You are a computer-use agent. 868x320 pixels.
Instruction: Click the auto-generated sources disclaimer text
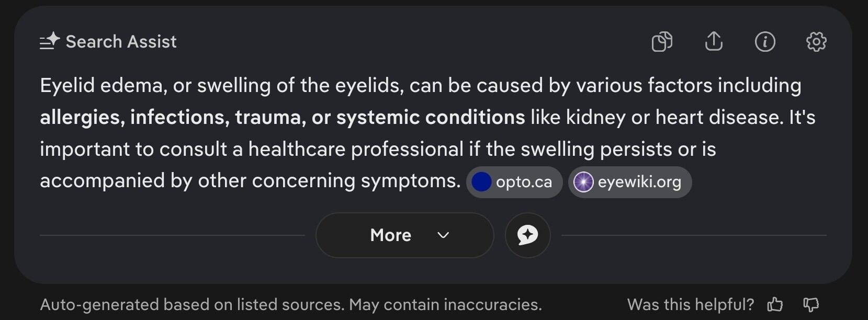click(291, 304)
